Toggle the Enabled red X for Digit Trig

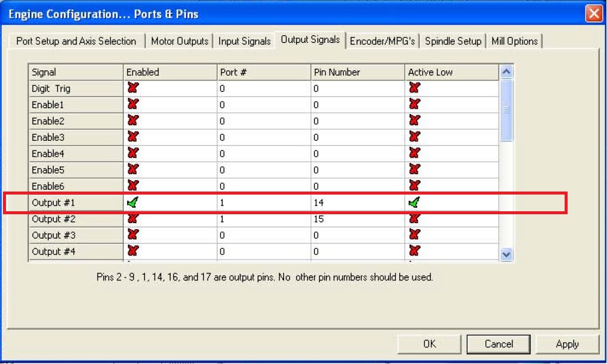pos(133,88)
